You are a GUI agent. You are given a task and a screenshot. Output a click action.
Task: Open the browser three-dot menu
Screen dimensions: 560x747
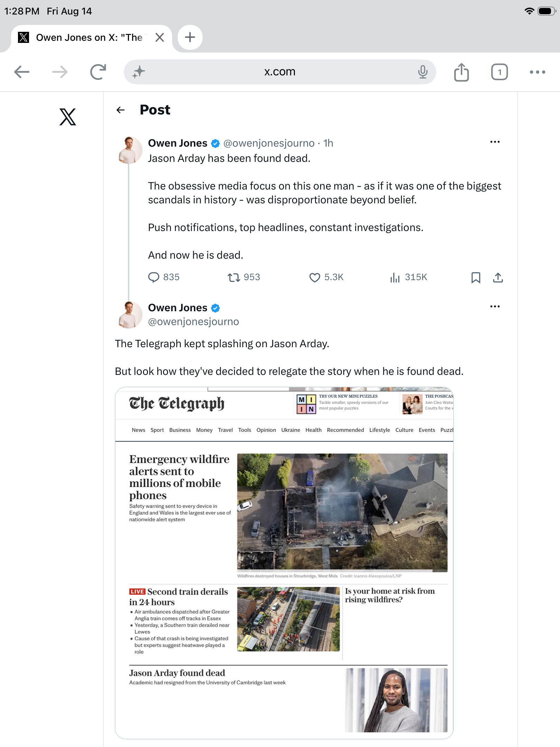pos(538,72)
